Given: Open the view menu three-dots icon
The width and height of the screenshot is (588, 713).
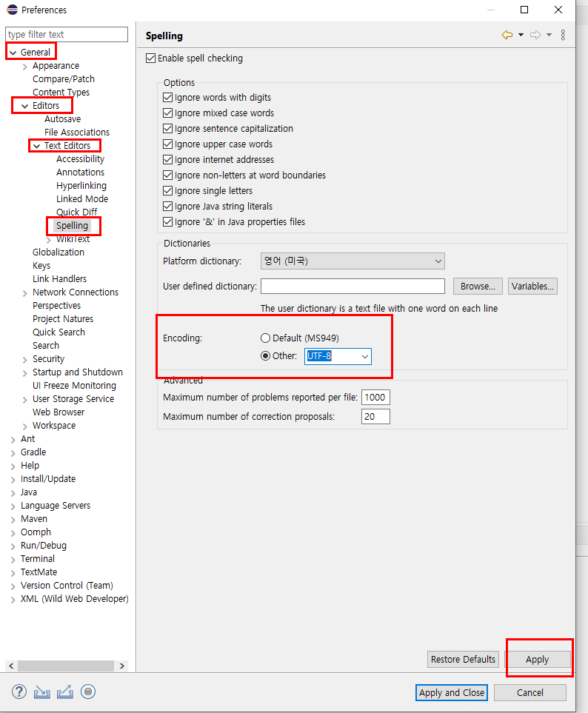Looking at the screenshot, I should (563, 35).
